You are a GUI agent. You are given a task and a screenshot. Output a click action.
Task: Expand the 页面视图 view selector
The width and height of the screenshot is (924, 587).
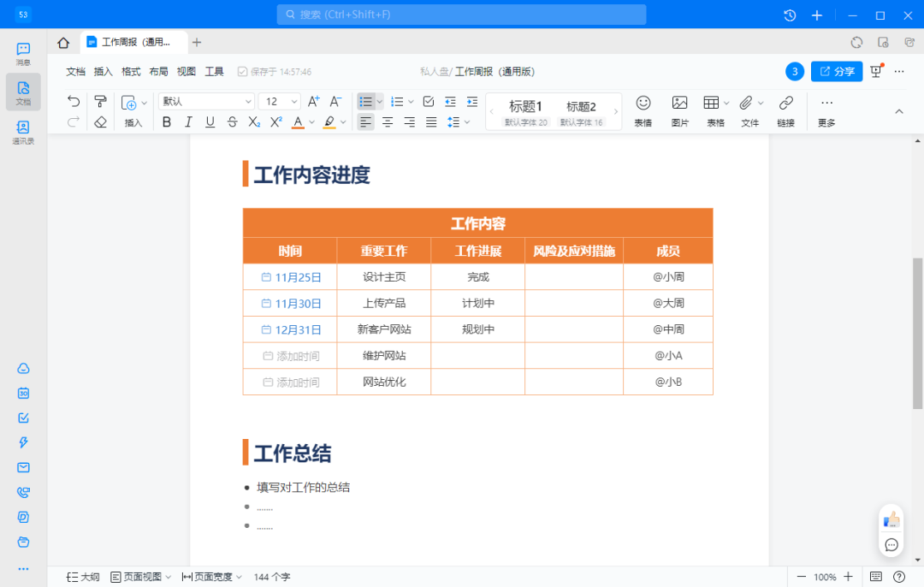tap(140, 577)
